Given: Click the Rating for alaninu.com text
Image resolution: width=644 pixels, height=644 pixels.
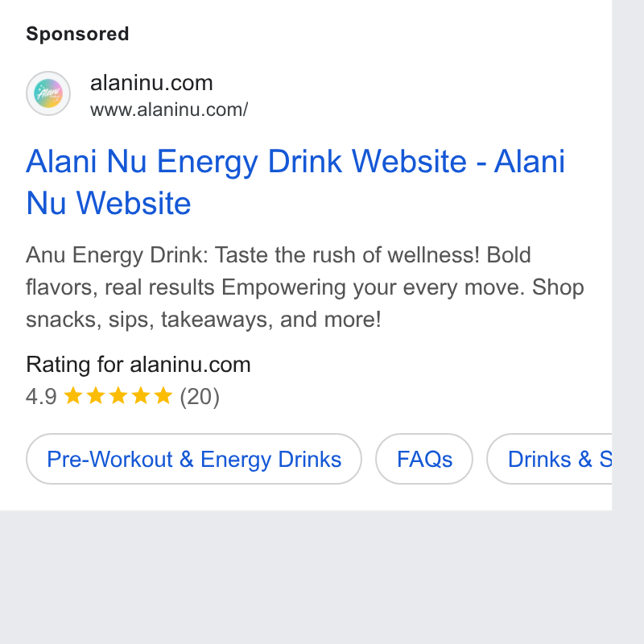Looking at the screenshot, I should 138,365.
